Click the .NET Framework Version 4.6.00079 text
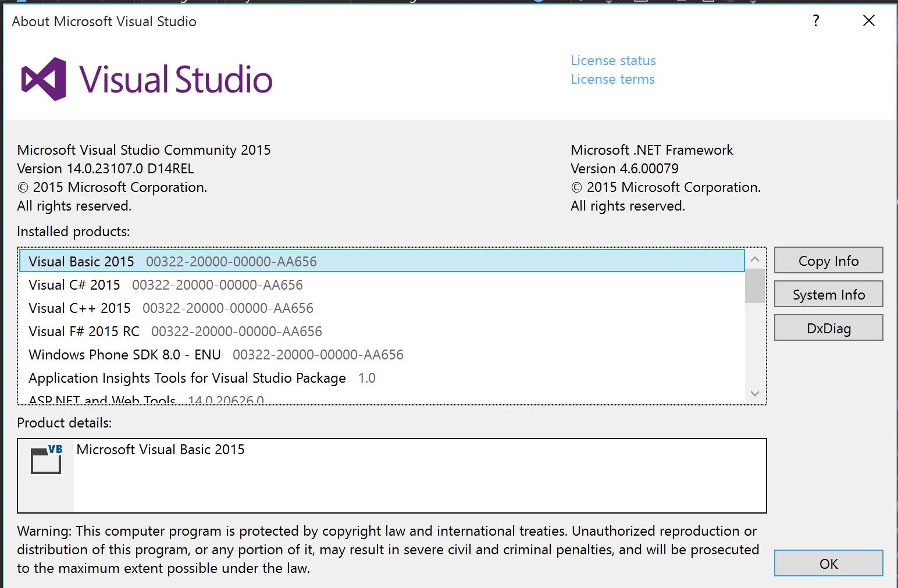The image size is (898, 588). [625, 169]
